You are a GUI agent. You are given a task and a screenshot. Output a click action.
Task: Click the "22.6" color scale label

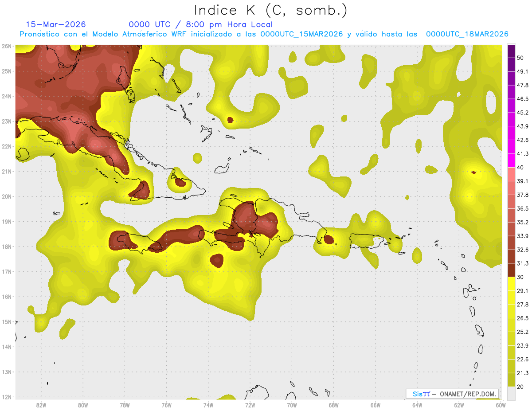(x=523, y=359)
